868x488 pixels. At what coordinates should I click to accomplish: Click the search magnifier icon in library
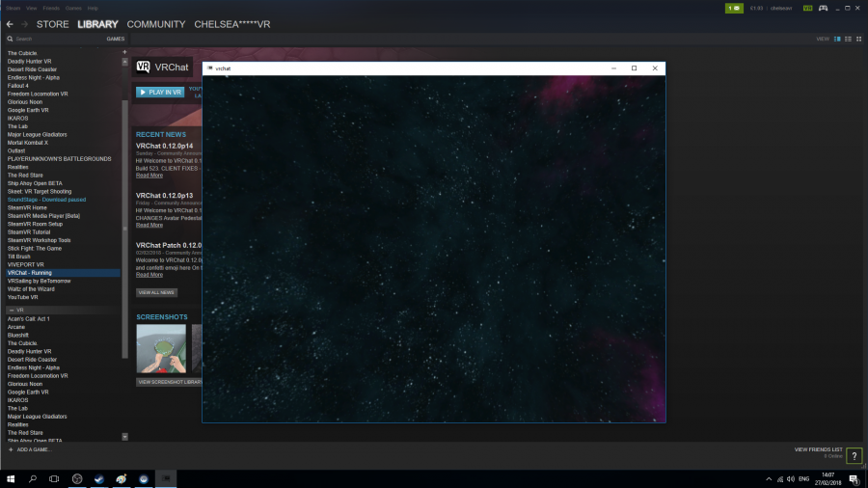[x=10, y=39]
